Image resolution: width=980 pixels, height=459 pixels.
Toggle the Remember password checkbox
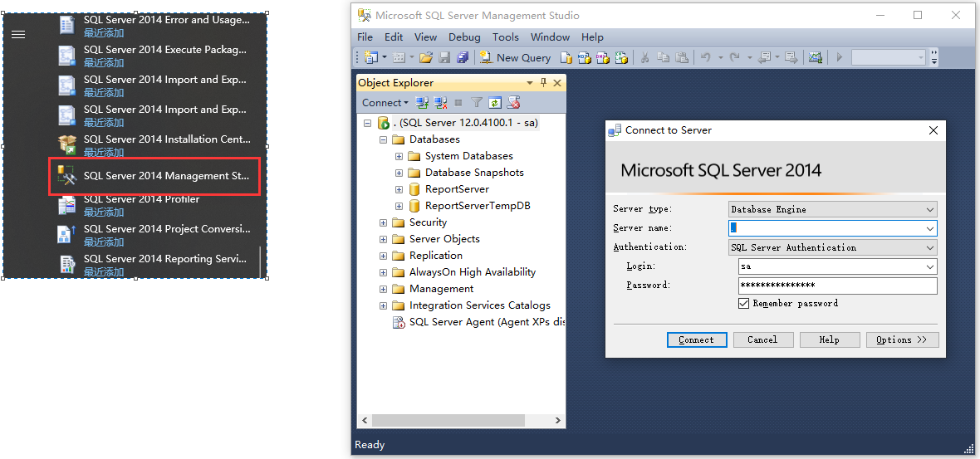point(744,304)
